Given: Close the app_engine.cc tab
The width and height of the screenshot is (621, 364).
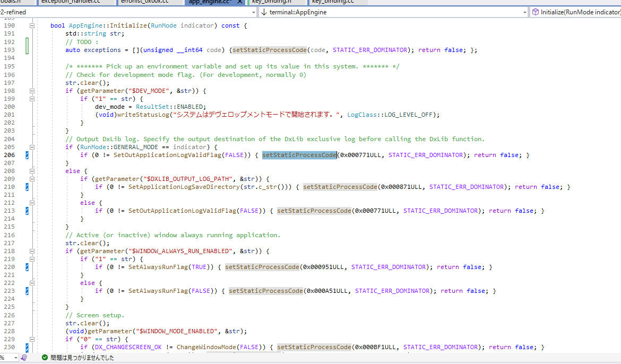Looking at the screenshot, I should [x=239, y=2].
